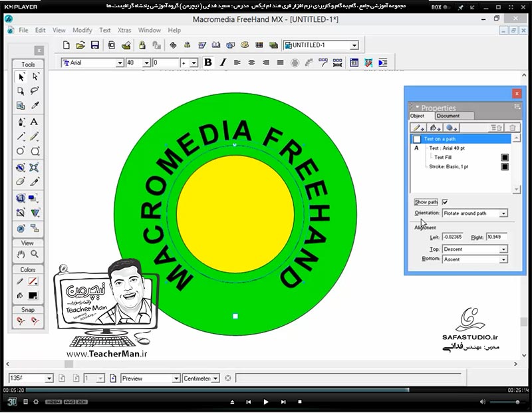Align text left in text toolbar
This screenshot has width=532, height=413.
click(237, 63)
